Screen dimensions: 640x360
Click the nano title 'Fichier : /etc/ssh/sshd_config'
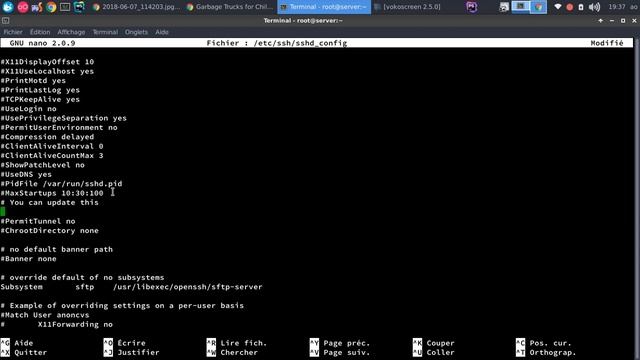(x=277, y=43)
